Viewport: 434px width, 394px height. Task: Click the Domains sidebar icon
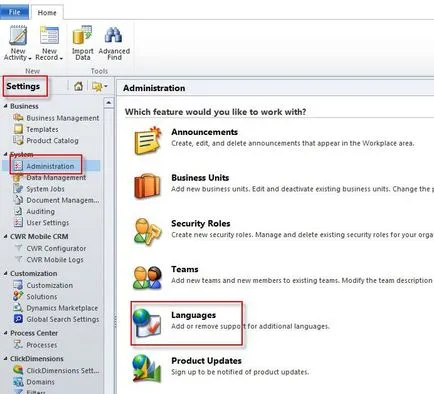[18, 382]
